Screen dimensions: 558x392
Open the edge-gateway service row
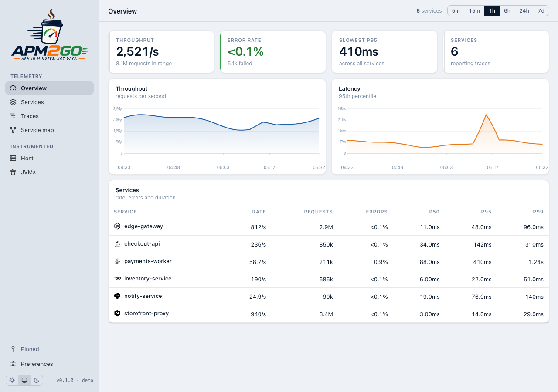[x=329, y=227]
